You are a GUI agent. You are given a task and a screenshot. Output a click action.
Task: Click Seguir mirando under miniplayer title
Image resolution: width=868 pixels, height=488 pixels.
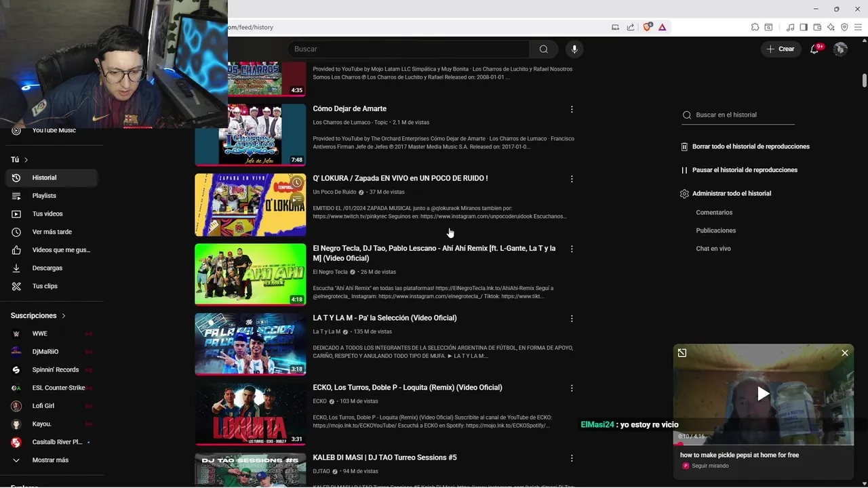click(x=709, y=466)
